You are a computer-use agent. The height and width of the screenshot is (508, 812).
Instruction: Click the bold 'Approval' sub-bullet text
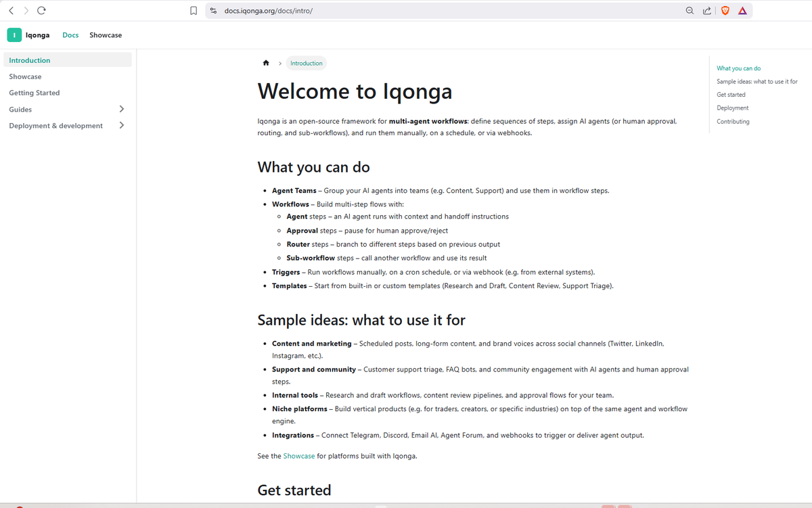(302, 231)
